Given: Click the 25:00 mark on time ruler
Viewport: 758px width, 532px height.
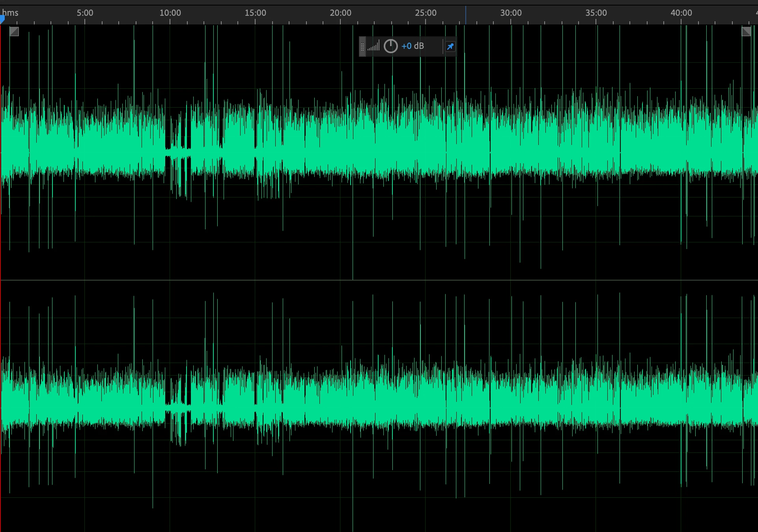Looking at the screenshot, I should coord(426,13).
